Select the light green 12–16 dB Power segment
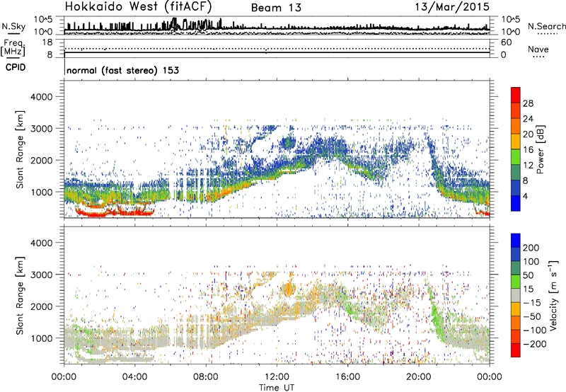The width and height of the screenshot is (566, 392). click(516, 156)
